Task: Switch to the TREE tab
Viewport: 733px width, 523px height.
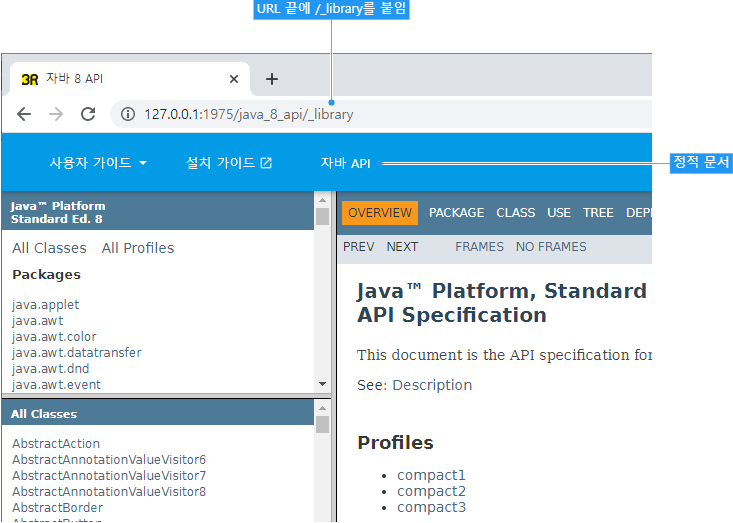Action: 598,213
